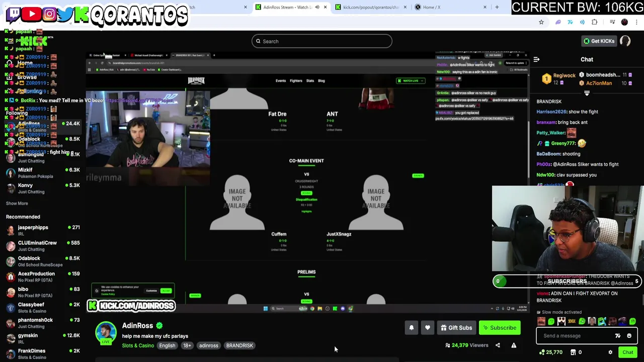644x362 pixels.
Task: Click the 7TV extension icon in toolbar
Action: tap(570, 22)
